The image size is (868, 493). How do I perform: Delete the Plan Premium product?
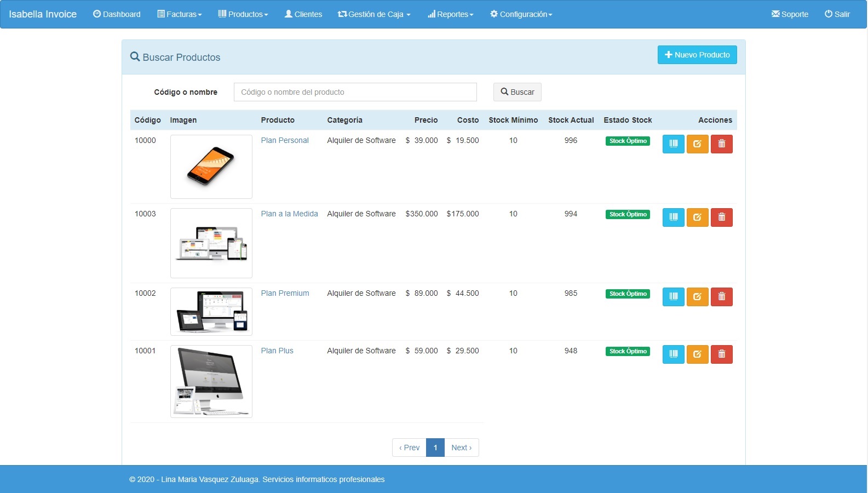(721, 297)
